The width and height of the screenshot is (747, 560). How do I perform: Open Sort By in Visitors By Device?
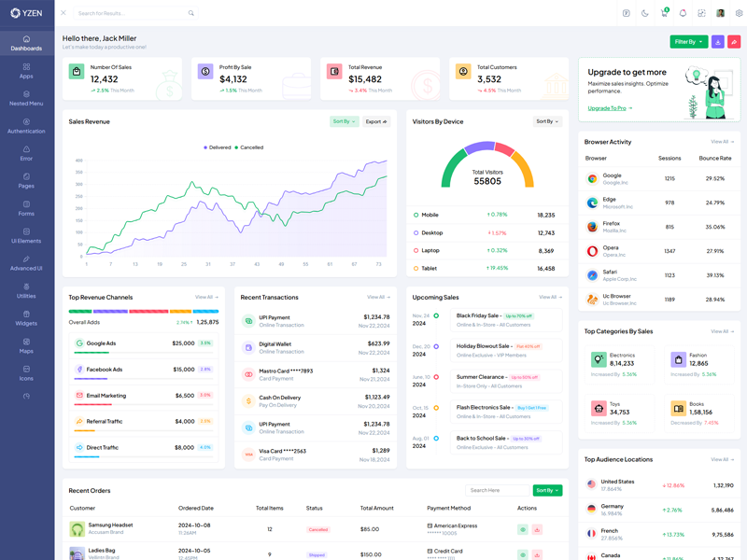tap(547, 121)
